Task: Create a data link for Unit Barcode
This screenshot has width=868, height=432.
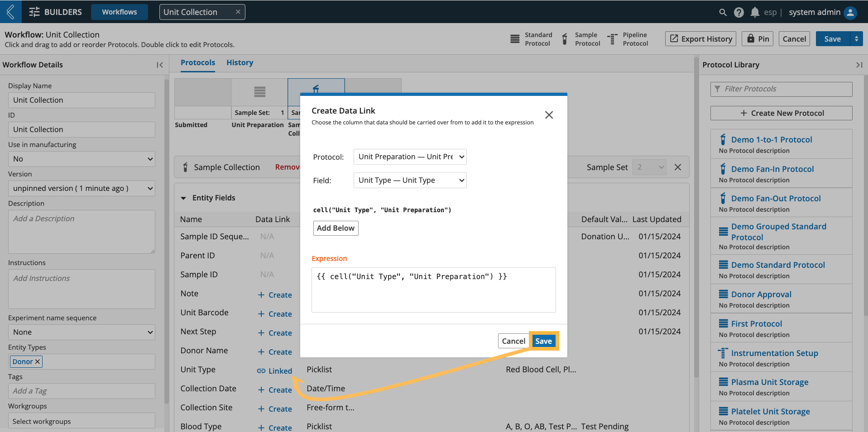Action: [x=275, y=314]
